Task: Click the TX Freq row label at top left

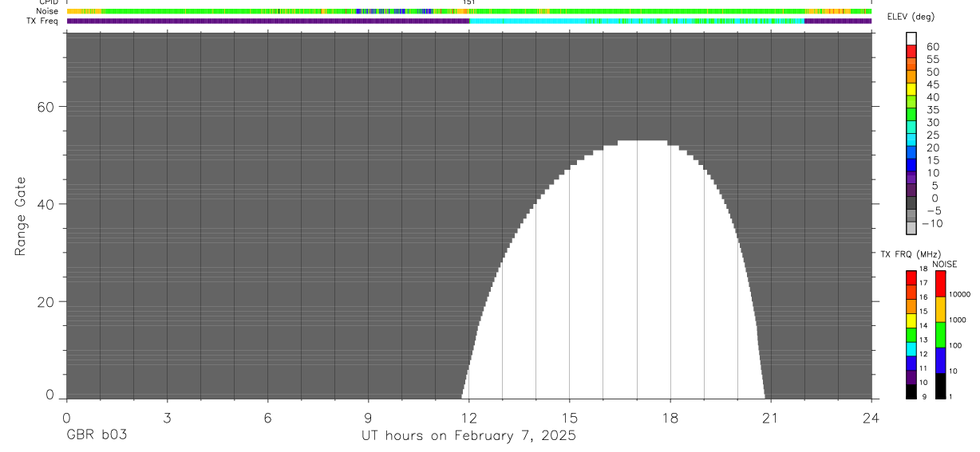Action: pos(43,21)
